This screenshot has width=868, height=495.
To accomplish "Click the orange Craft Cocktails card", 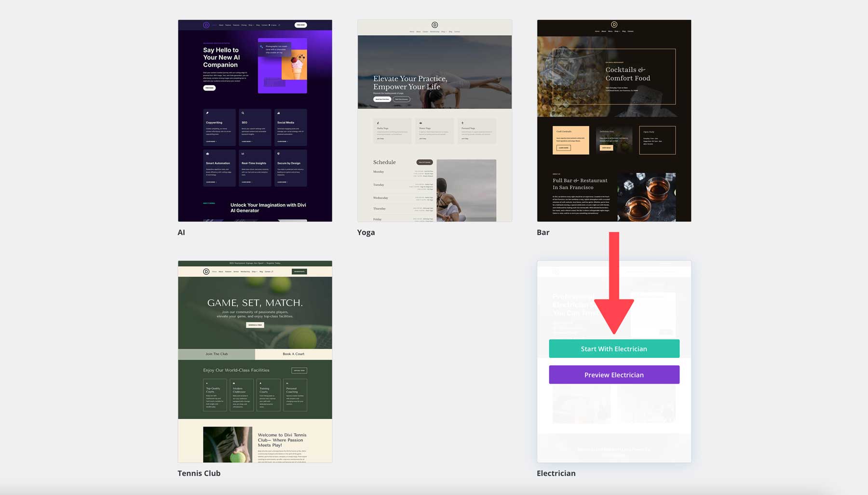I will (570, 140).
